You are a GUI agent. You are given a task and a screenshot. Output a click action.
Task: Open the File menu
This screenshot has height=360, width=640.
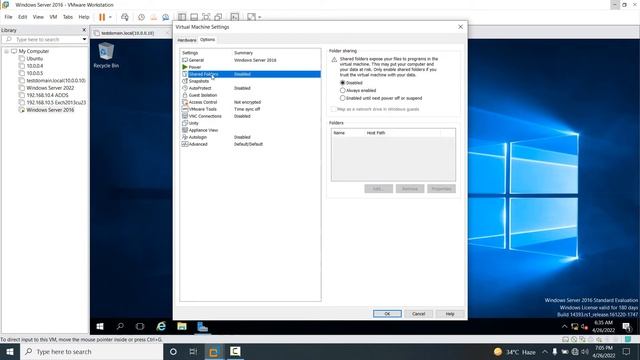tap(8, 17)
